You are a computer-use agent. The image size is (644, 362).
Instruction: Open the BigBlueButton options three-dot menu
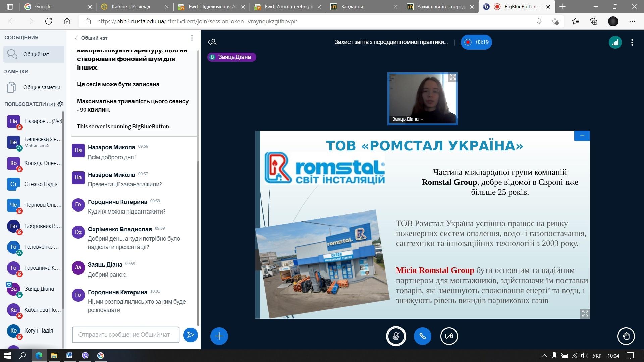tap(632, 42)
